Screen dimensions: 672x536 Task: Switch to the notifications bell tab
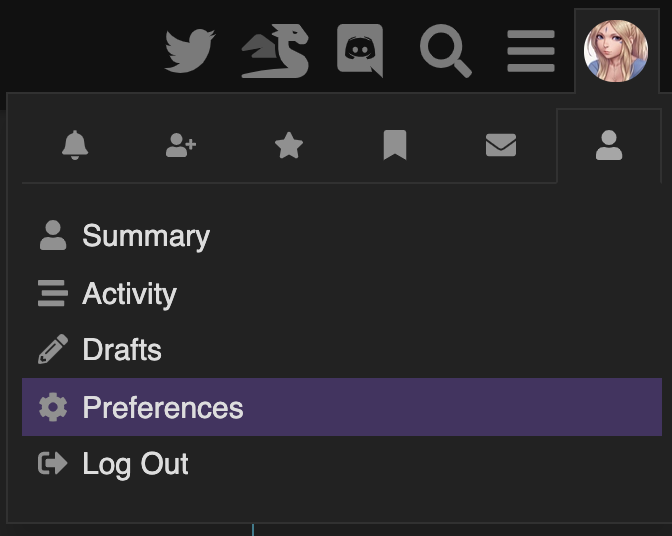(x=75, y=146)
